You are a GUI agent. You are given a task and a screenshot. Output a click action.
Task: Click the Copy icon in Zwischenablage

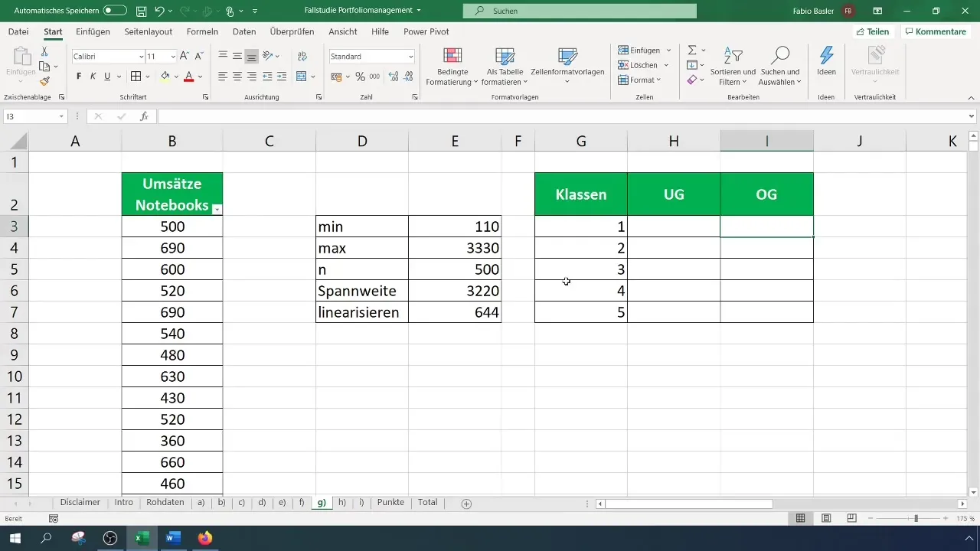(44, 67)
